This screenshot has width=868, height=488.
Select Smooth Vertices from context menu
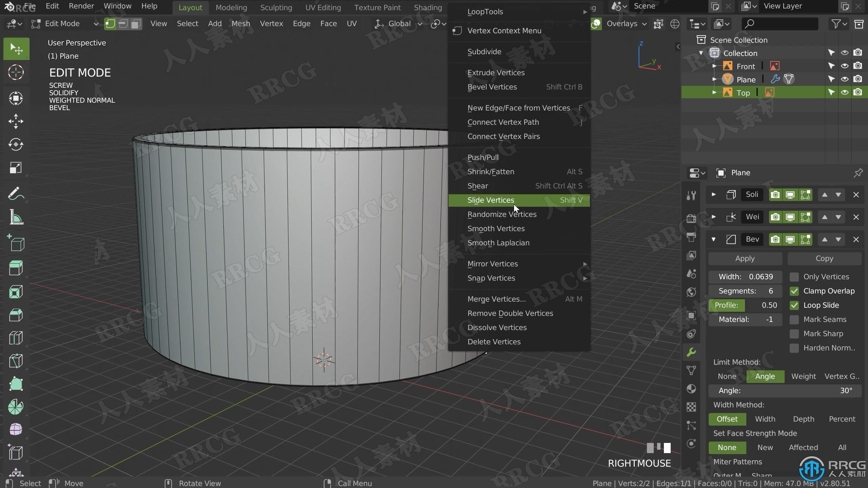496,228
